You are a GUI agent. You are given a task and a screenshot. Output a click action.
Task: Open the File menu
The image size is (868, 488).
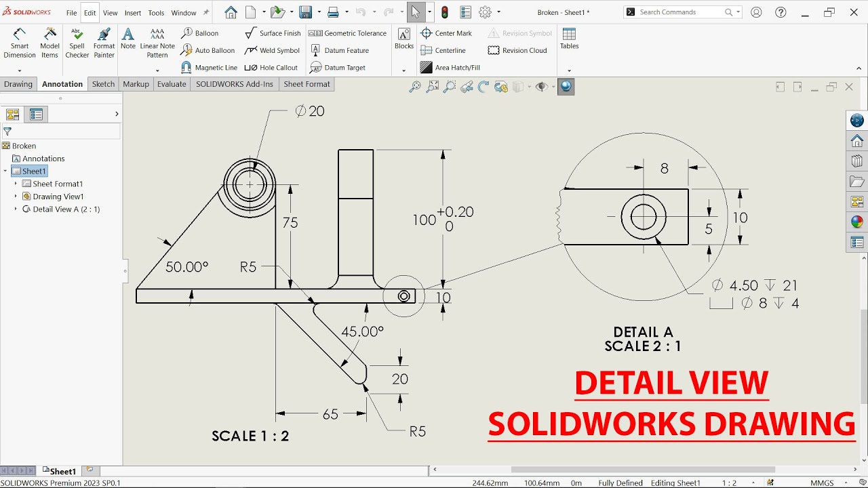(71, 13)
